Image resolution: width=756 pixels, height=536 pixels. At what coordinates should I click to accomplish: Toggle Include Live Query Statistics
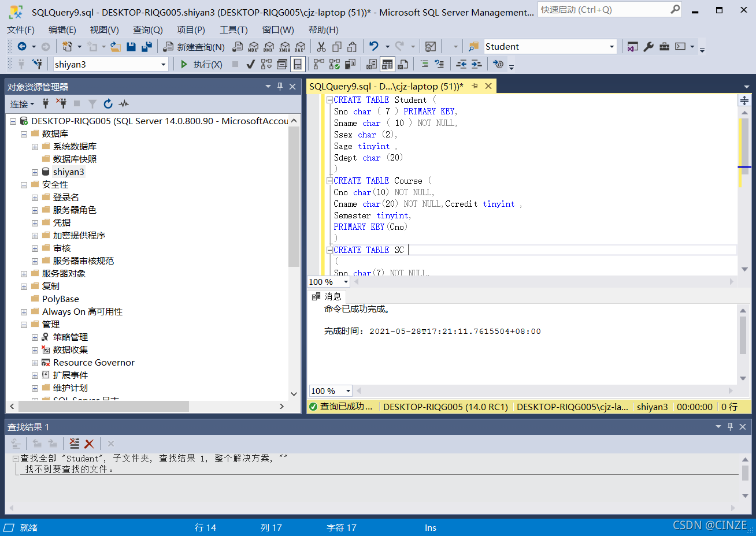click(335, 64)
